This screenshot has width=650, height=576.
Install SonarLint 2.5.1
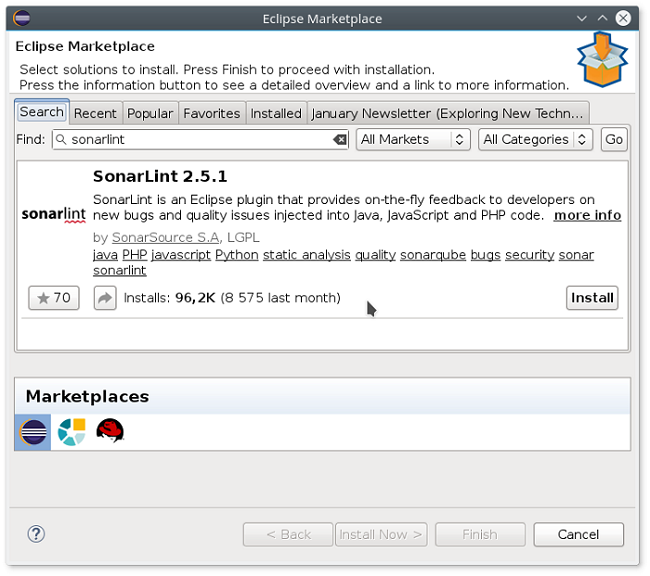pos(592,298)
